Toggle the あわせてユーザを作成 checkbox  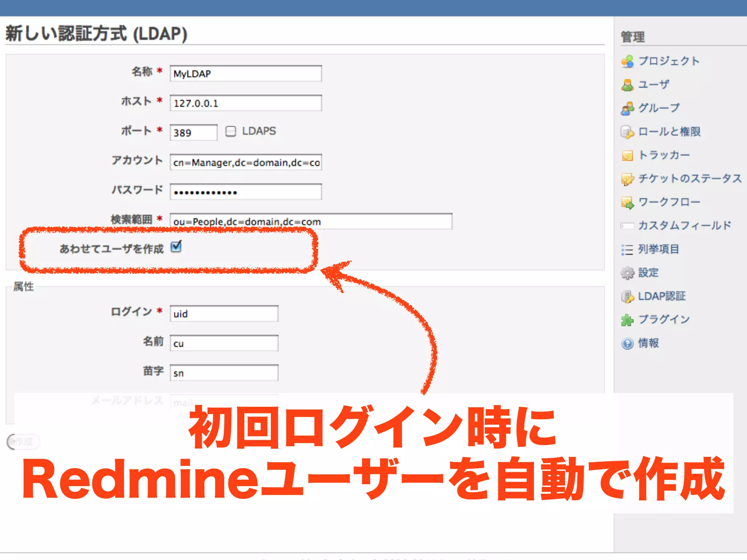(176, 247)
